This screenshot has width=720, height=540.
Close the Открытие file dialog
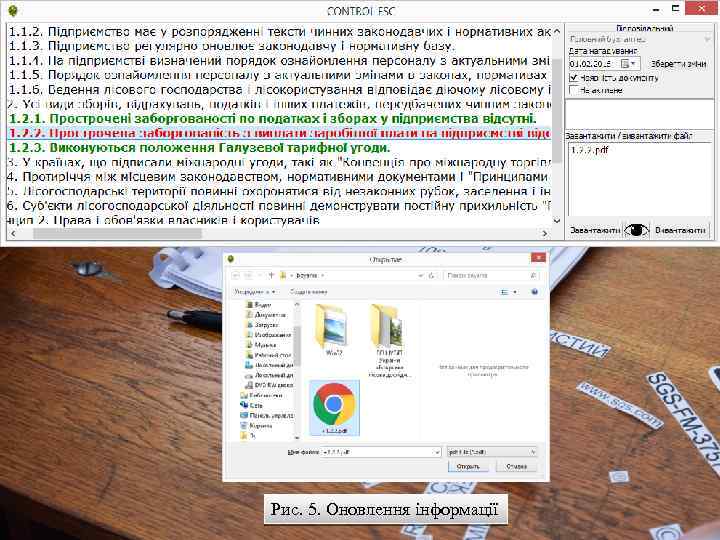(x=538, y=258)
